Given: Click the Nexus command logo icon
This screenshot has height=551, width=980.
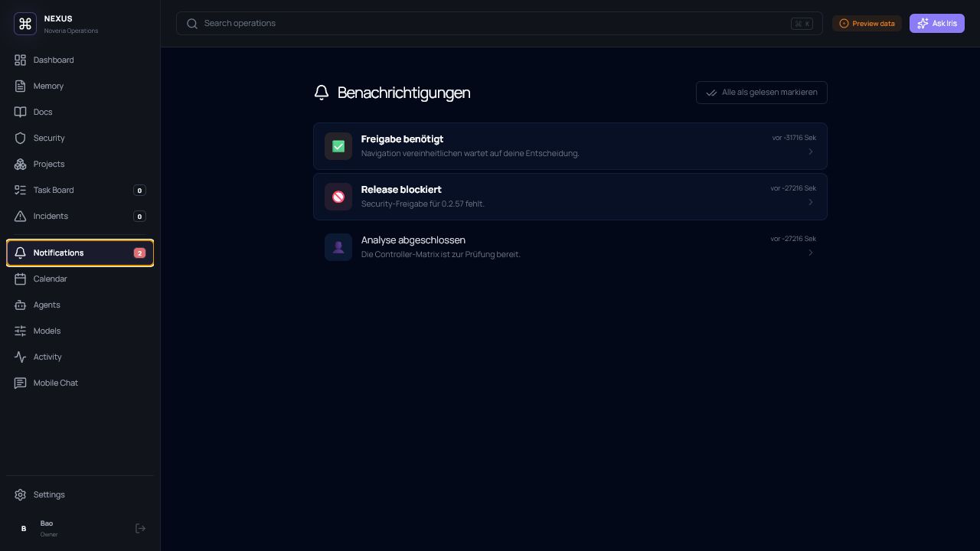Looking at the screenshot, I should (x=25, y=24).
